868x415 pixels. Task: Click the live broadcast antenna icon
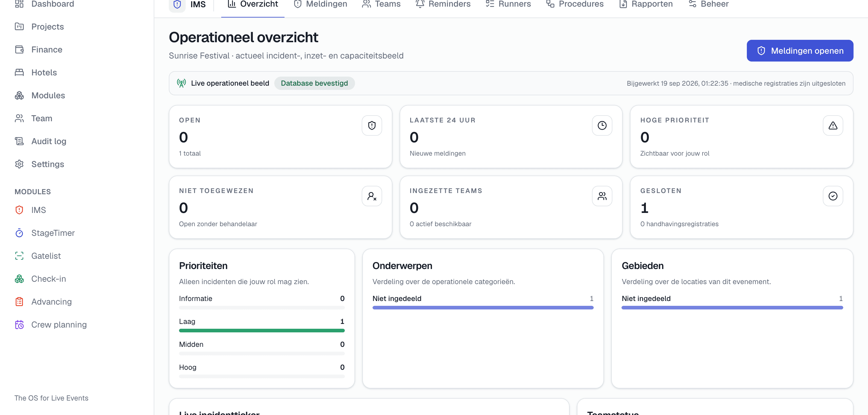[x=181, y=83]
